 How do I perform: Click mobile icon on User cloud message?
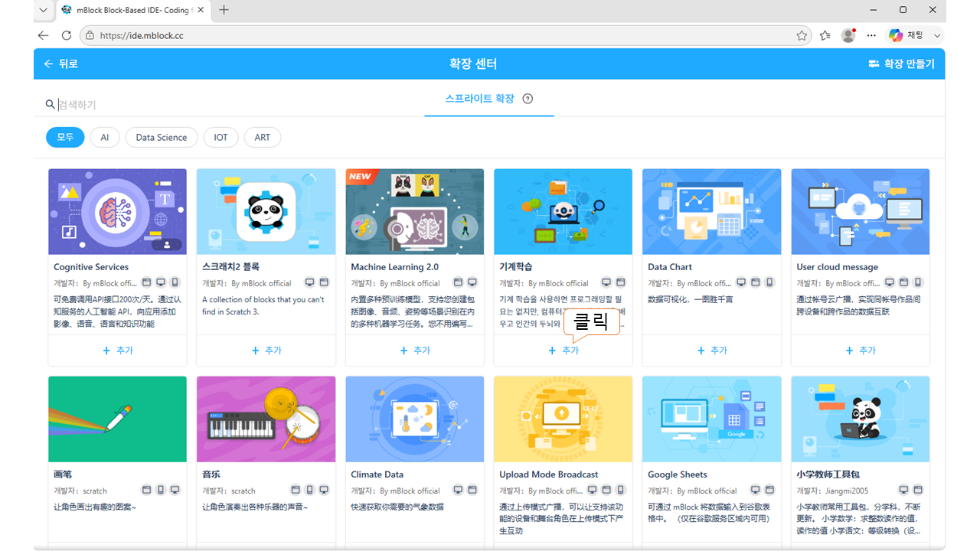point(918,283)
